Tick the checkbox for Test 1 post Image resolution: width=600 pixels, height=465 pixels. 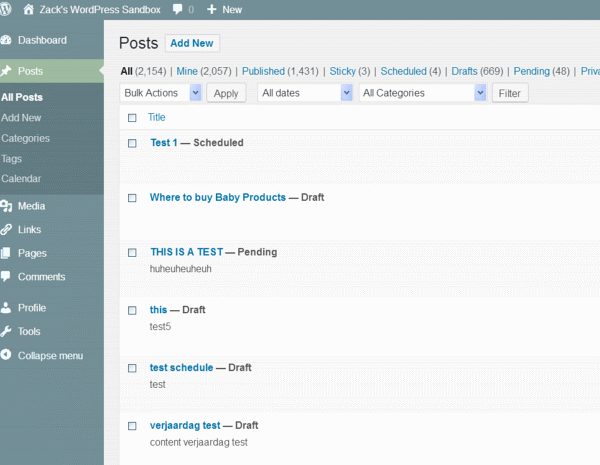131,143
